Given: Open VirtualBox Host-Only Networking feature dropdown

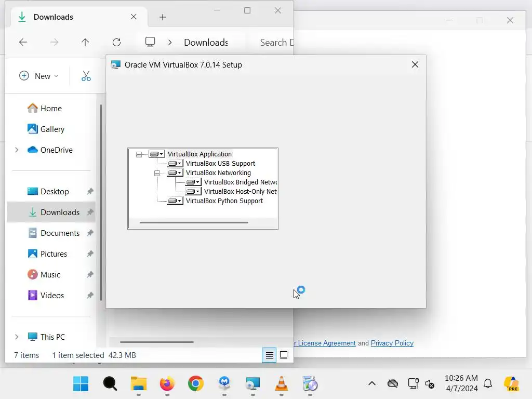Looking at the screenshot, I should [x=193, y=191].
